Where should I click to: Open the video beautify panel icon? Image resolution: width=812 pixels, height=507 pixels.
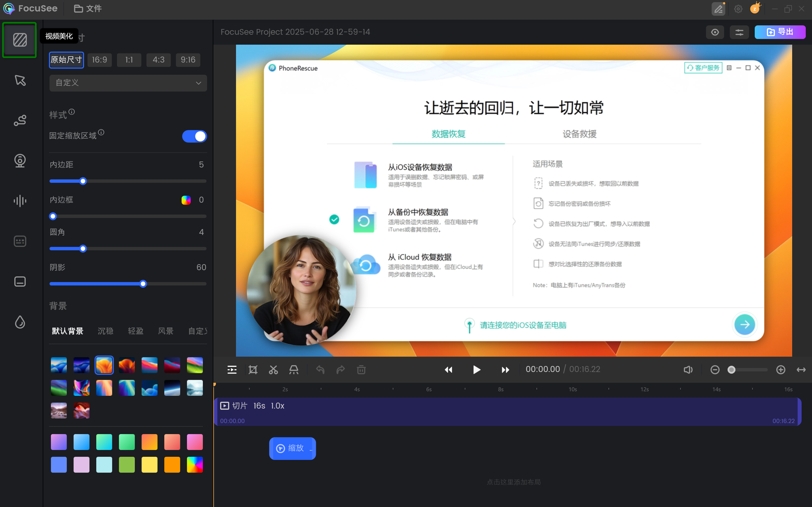click(x=20, y=40)
